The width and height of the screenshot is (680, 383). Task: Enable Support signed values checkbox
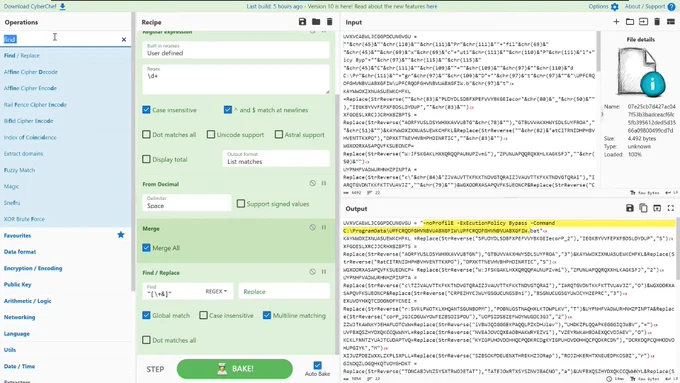(x=241, y=203)
